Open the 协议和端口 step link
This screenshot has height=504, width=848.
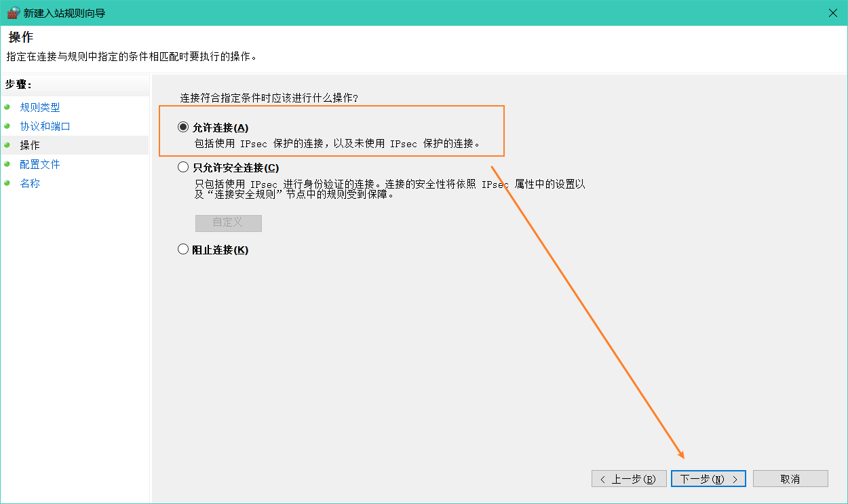(x=45, y=126)
